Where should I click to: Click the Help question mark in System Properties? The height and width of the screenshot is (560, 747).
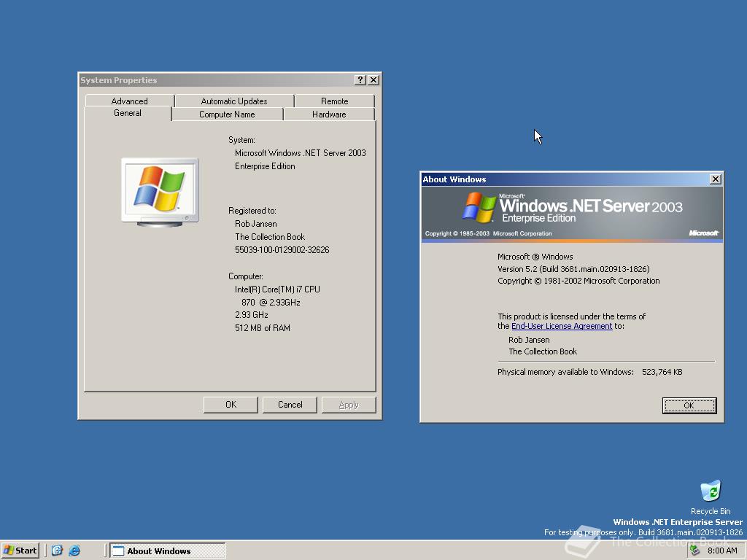point(360,80)
